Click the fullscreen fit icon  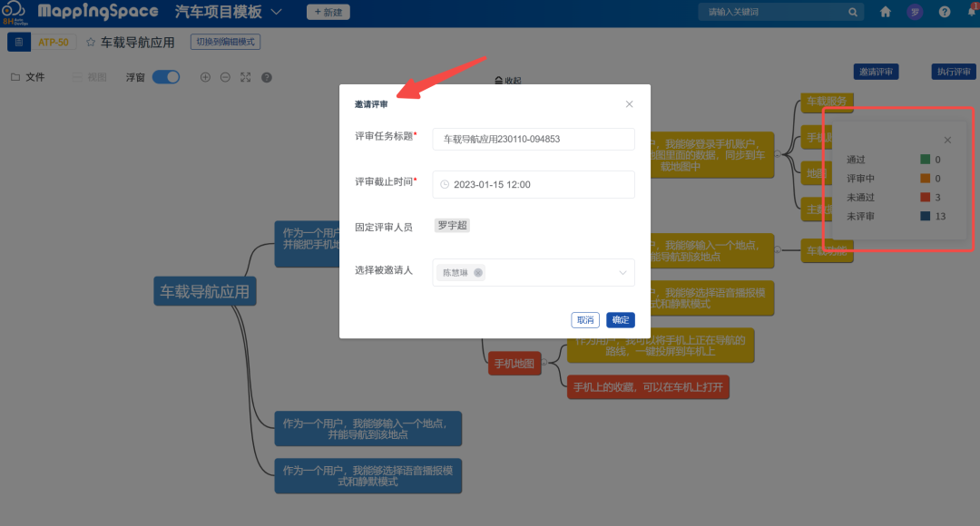click(245, 77)
